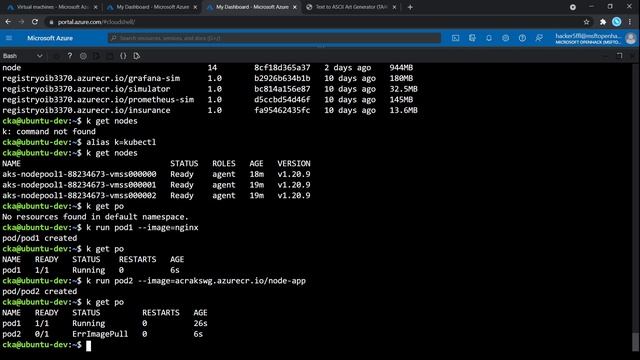This screenshot has height=360, width=640.
Task: Click the 'pod/pod2 created' output line
Action: click(x=39, y=291)
